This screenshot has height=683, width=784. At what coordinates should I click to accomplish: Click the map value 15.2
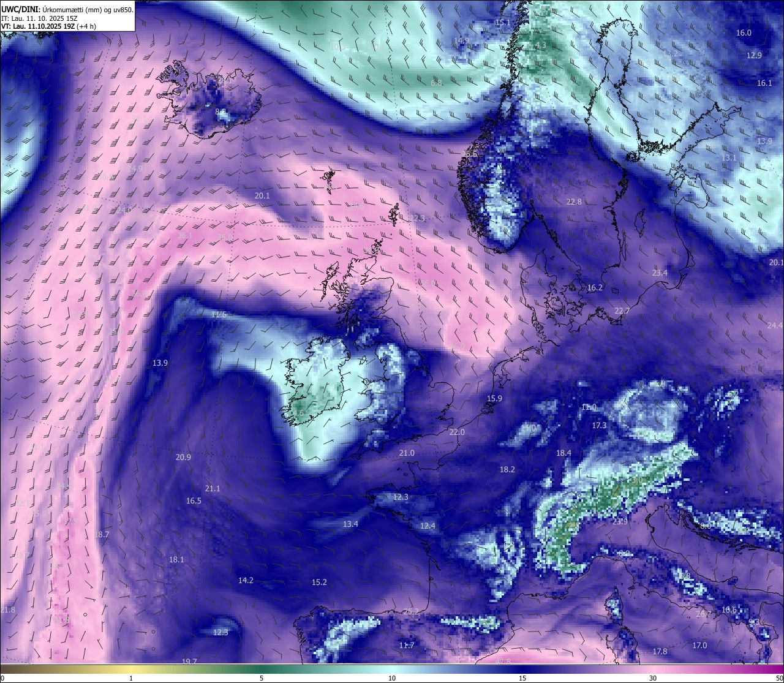point(319,583)
